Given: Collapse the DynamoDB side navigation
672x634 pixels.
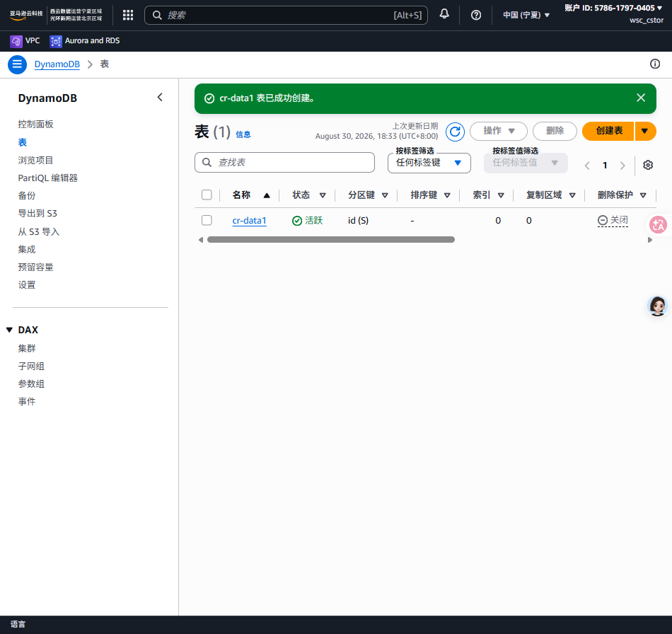Looking at the screenshot, I should 160,98.
